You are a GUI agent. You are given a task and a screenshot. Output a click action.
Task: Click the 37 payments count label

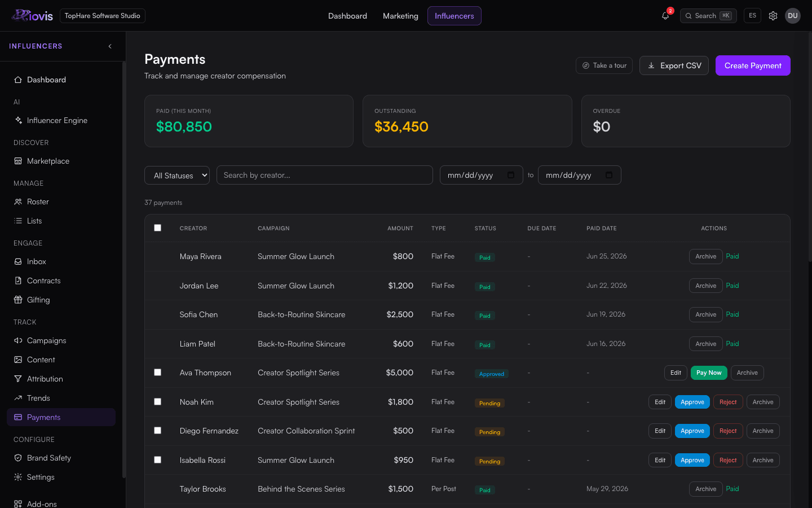163,203
